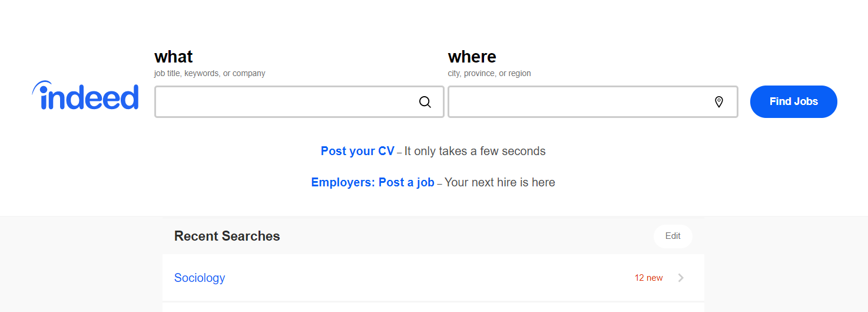Follow the Employers: Post a job link

[x=373, y=182]
